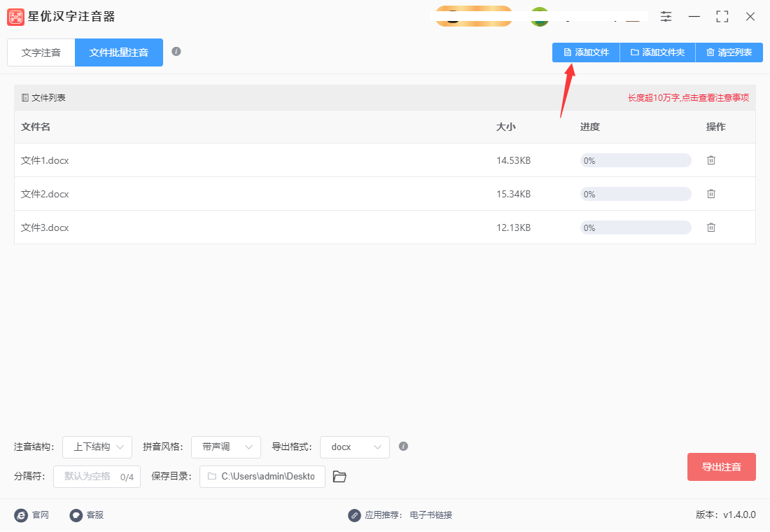Click the 星优汉字注音器 app logo
770x532 pixels.
pyautogui.click(x=15, y=17)
